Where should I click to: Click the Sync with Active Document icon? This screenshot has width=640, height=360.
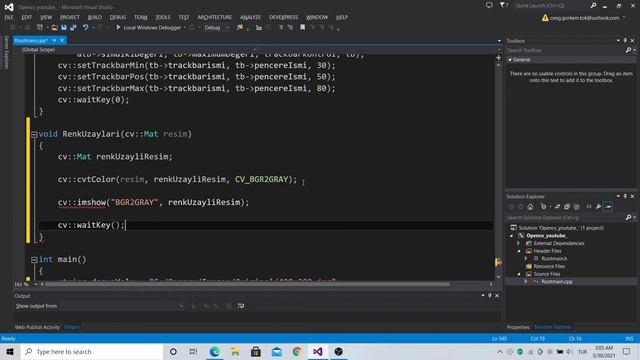557,207
